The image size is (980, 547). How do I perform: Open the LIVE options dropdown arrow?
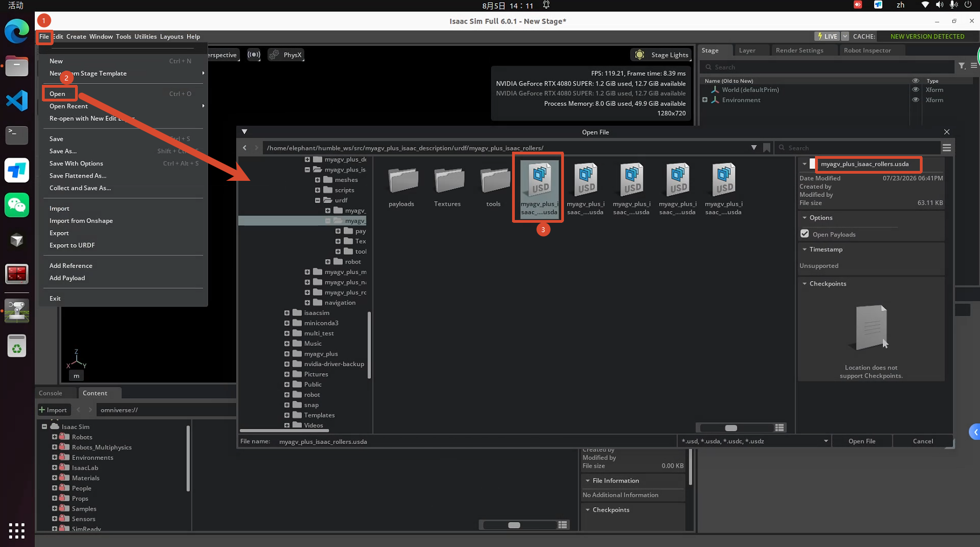[x=845, y=36]
